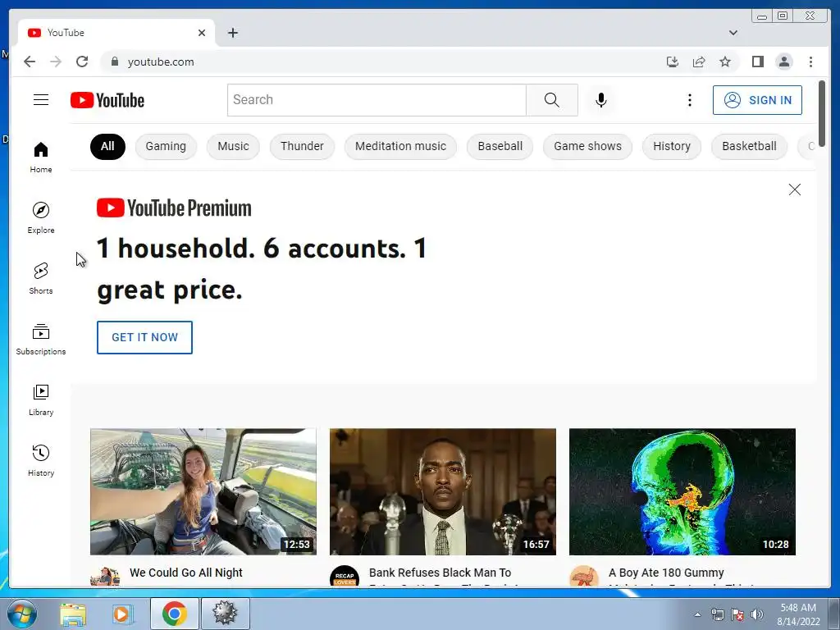Viewport: 840px width, 630px height.
Task: Open Library in sidebar
Action: point(41,399)
